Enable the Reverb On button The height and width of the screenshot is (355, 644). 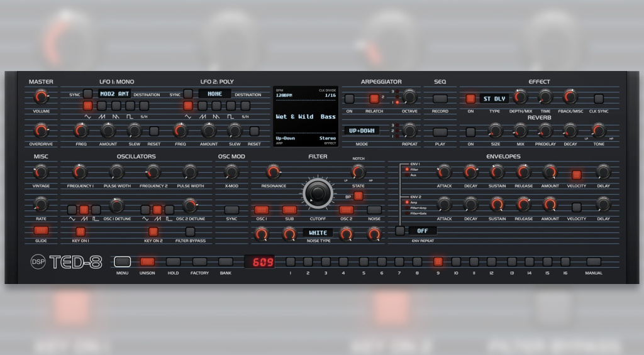(470, 132)
